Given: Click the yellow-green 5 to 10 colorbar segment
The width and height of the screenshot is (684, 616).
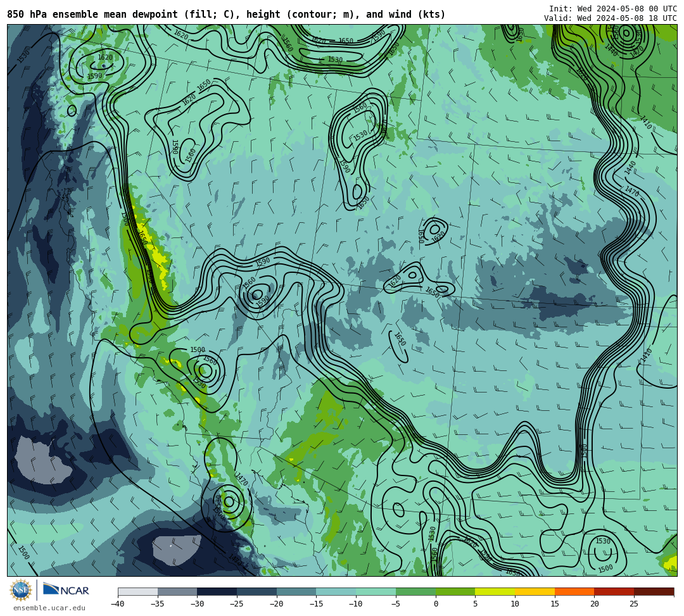Looking at the screenshot, I should (x=495, y=591).
